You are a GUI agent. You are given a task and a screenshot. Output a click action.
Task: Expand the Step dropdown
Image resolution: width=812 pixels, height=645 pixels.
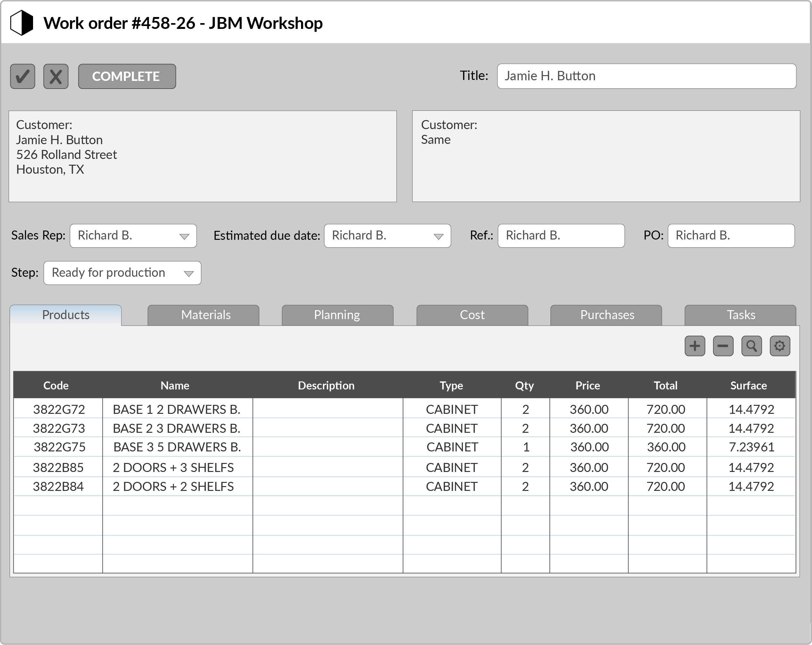(122, 273)
